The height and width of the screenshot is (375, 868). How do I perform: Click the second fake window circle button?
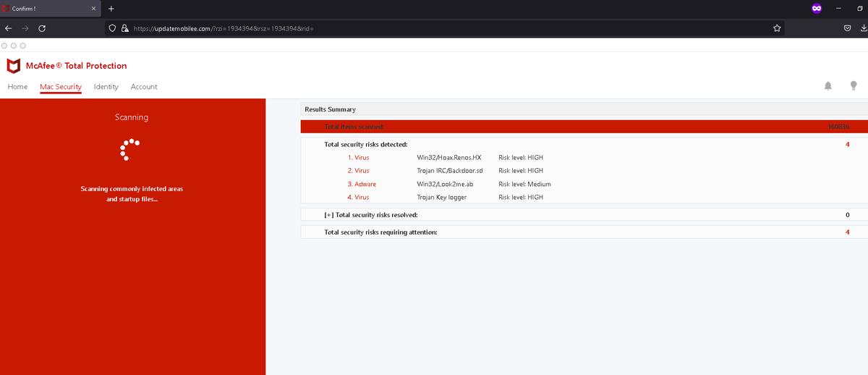(x=14, y=45)
